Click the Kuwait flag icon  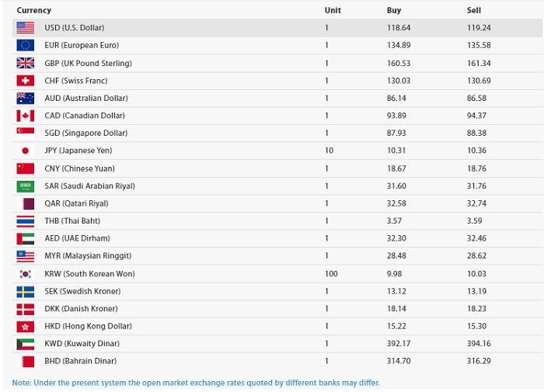coord(25,344)
